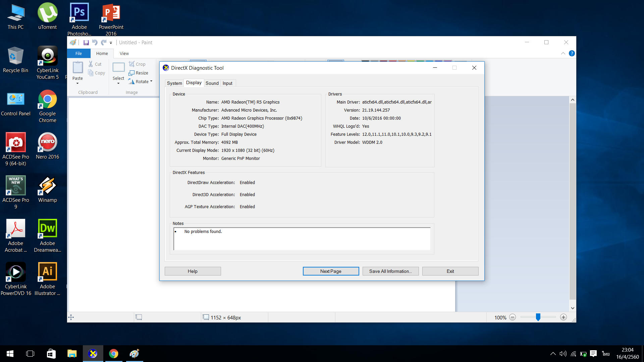Viewport: 644px width, 362px height.
Task: Open the System tab in DirectX tool
Action: (174, 83)
